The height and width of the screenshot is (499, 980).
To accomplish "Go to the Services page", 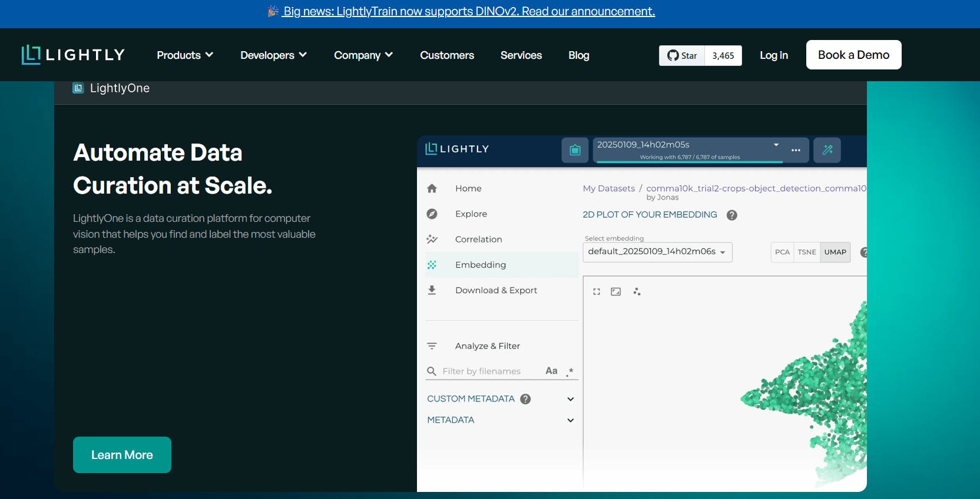I will click(521, 55).
